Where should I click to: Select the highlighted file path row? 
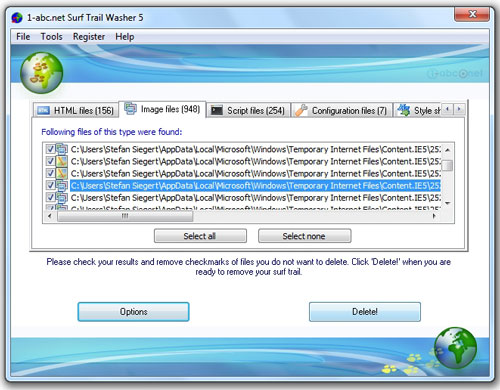(255, 185)
